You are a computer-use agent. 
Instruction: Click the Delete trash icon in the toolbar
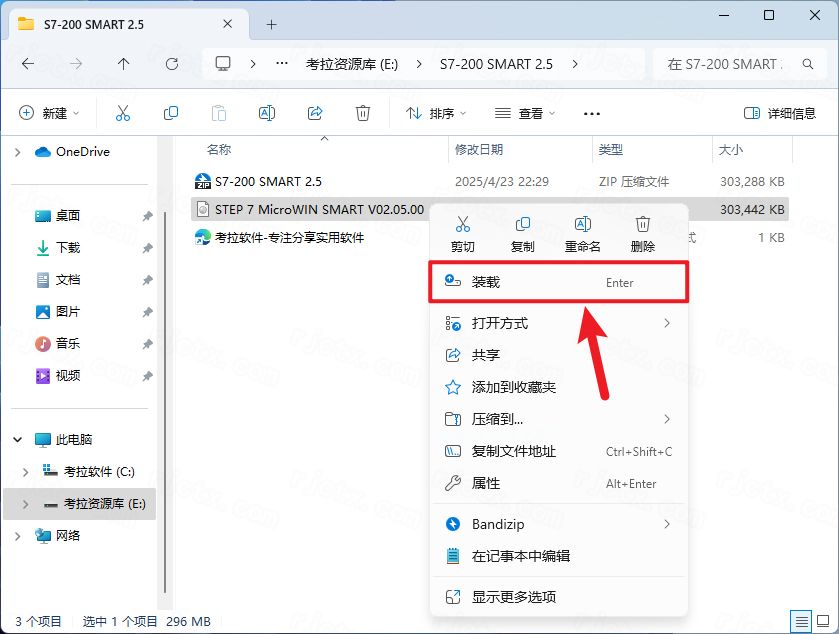[362, 112]
